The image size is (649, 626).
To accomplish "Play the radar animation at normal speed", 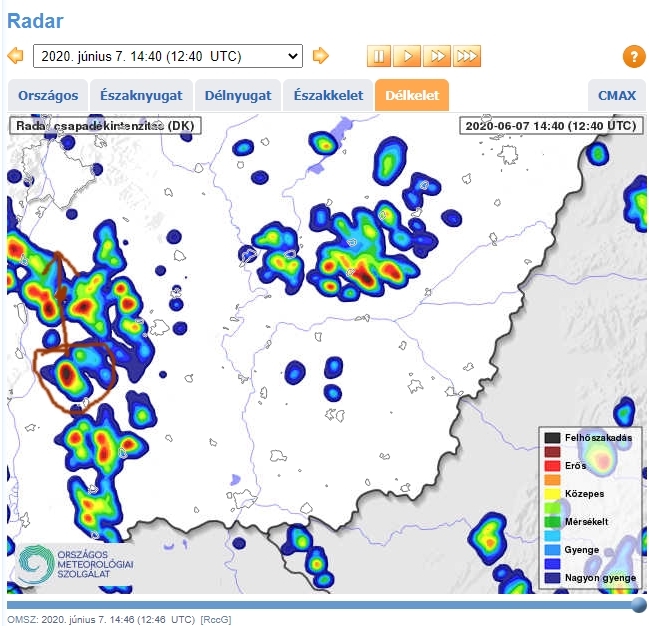I will (407, 56).
